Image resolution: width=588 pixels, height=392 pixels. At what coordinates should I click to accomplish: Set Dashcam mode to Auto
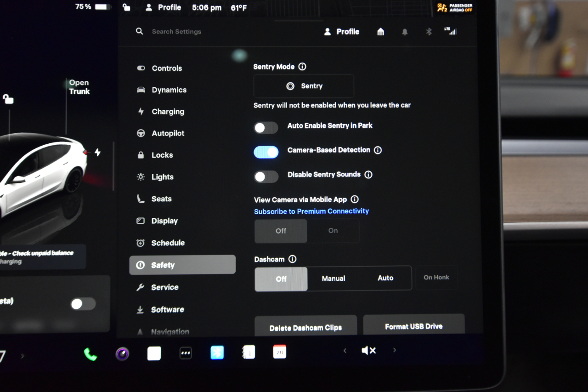tap(385, 278)
